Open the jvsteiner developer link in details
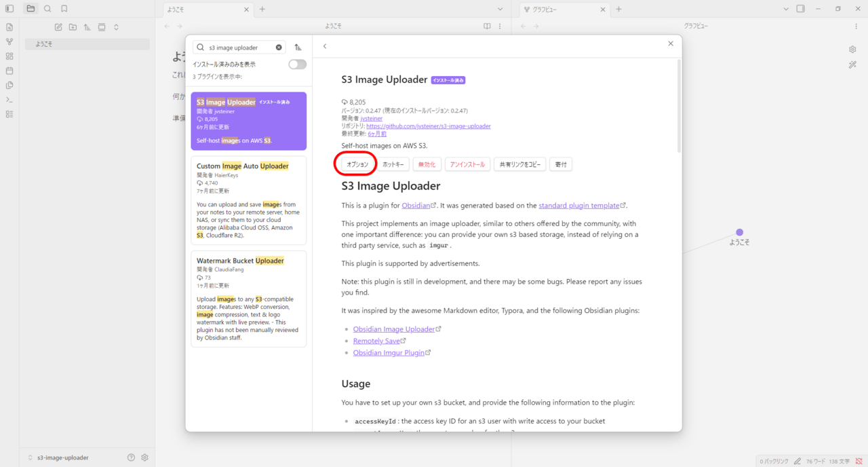This screenshot has height=467, width=868. tap(371, 118)
